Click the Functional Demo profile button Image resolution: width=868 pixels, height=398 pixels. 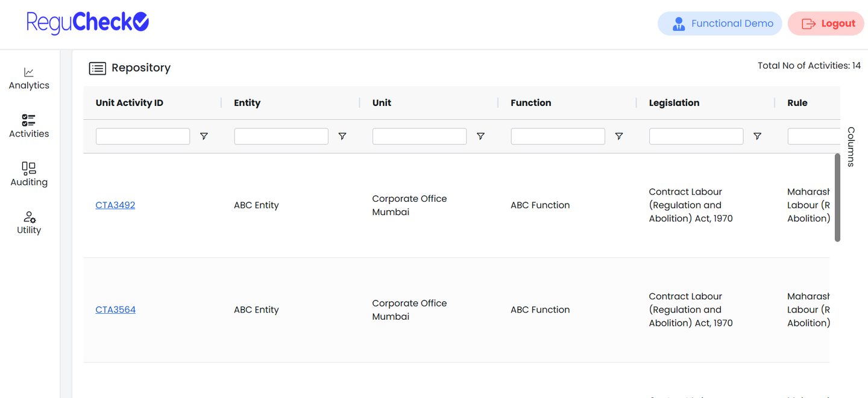pos(720,23)
